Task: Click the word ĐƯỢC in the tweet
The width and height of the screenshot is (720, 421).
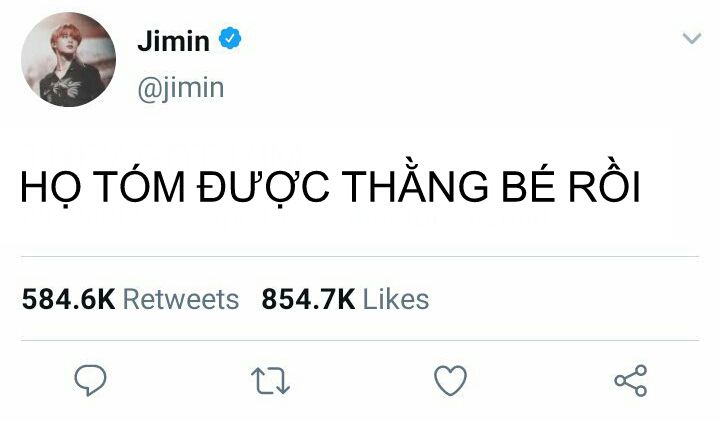Action: point(264,187)
